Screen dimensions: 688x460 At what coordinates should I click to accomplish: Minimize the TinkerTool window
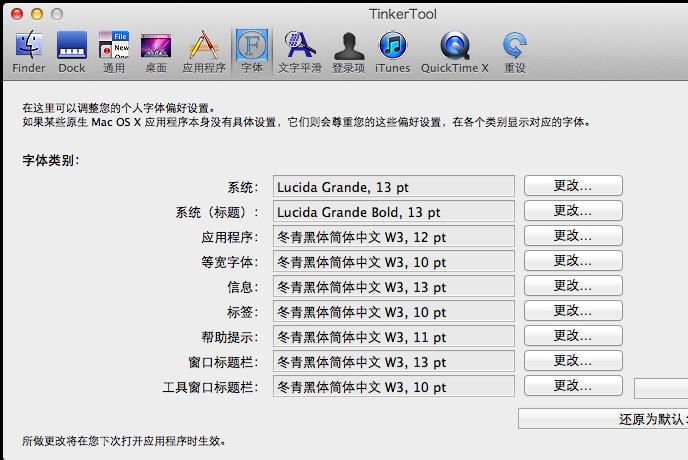[37, 14]
